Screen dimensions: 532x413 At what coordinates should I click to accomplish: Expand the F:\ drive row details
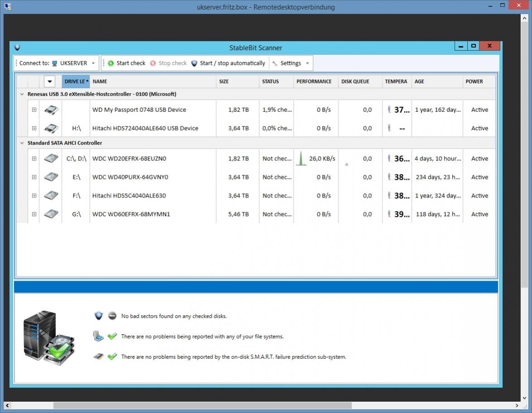pyautogui.click(x=34, y=196)
